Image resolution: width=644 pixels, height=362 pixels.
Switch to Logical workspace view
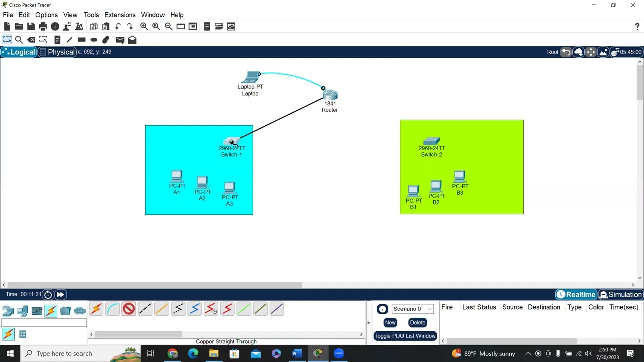click(18, 52)
